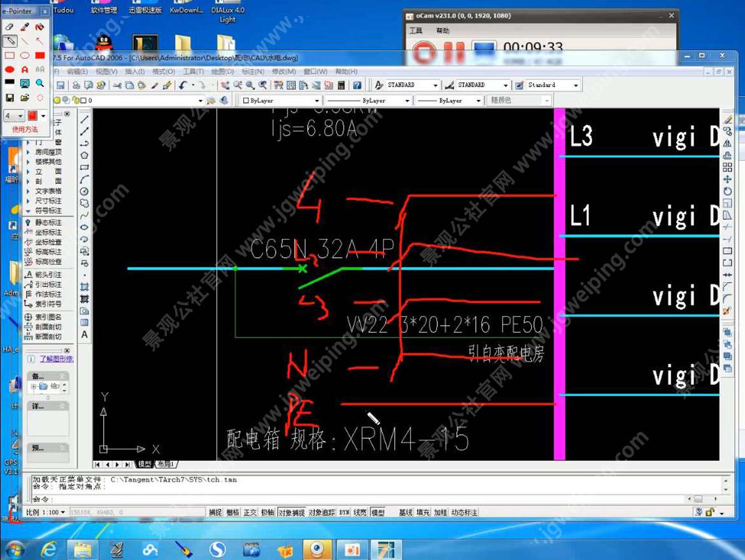Select the arrow drawing tool in e-Pointer
This screenshot has height=560, width=745.
point(40,41)
